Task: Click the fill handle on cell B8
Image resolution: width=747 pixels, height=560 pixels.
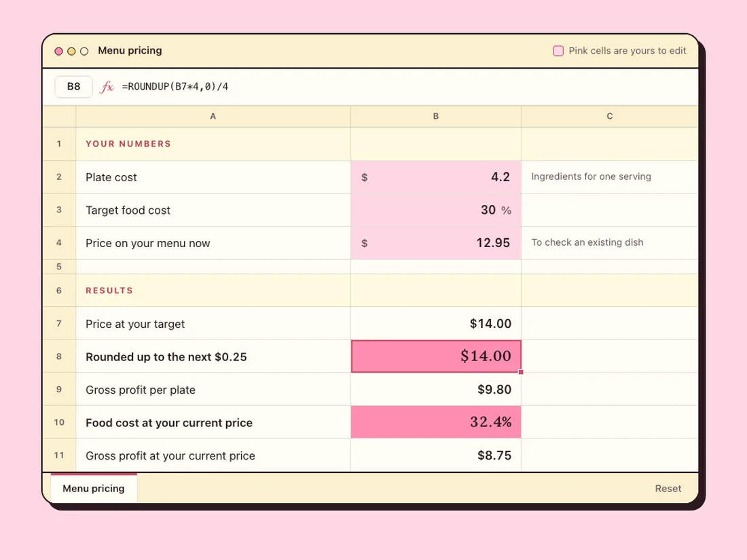Action: pyautogui.click(x=521, y=372)
